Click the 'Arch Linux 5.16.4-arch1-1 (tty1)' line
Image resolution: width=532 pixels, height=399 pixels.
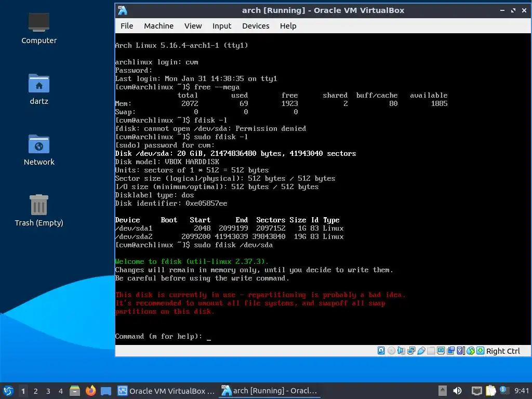[x=181, y=46]
